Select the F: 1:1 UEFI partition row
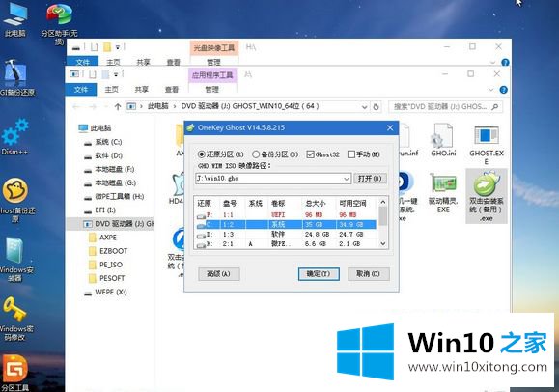The image size is (559, 392). point(286,215)
